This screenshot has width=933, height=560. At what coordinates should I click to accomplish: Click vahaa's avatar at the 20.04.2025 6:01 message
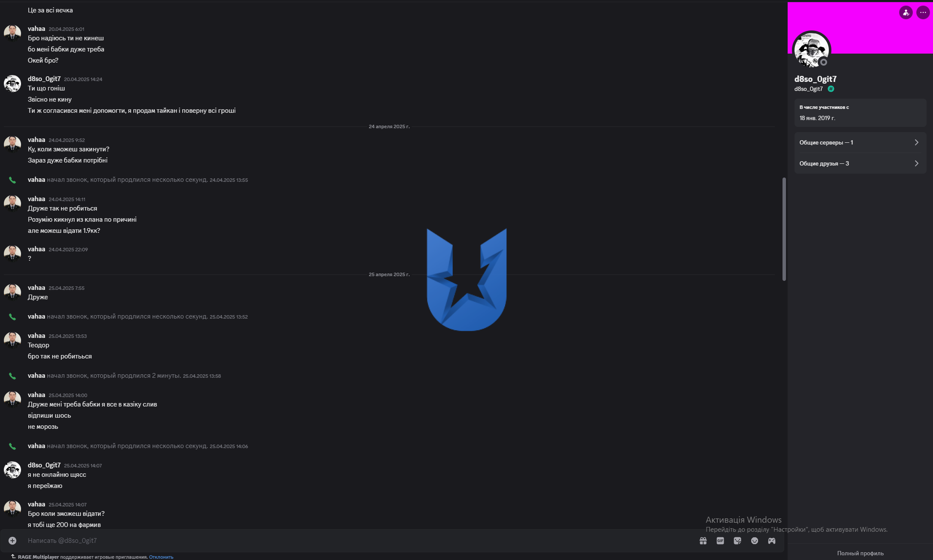tap(12, 33)
